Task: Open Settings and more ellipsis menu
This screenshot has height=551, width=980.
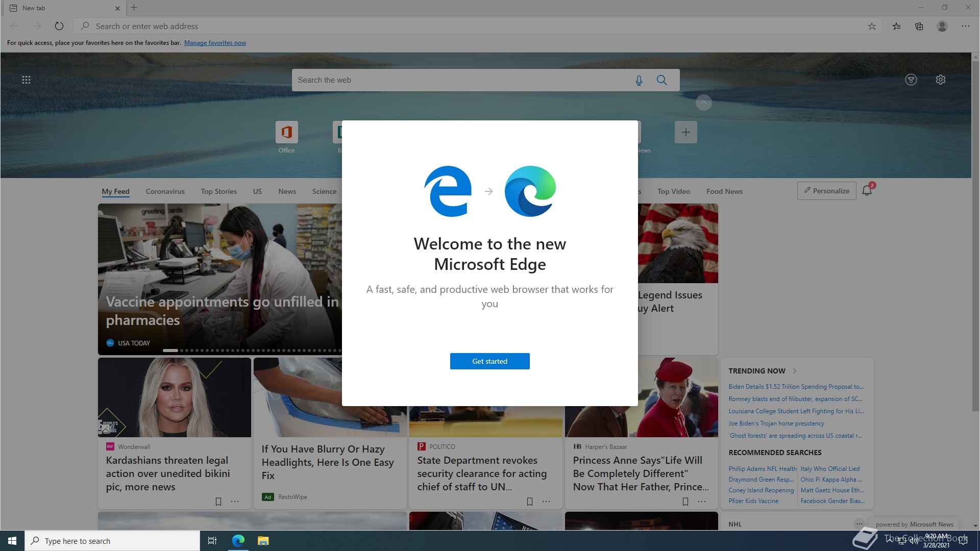Action: 966,26
